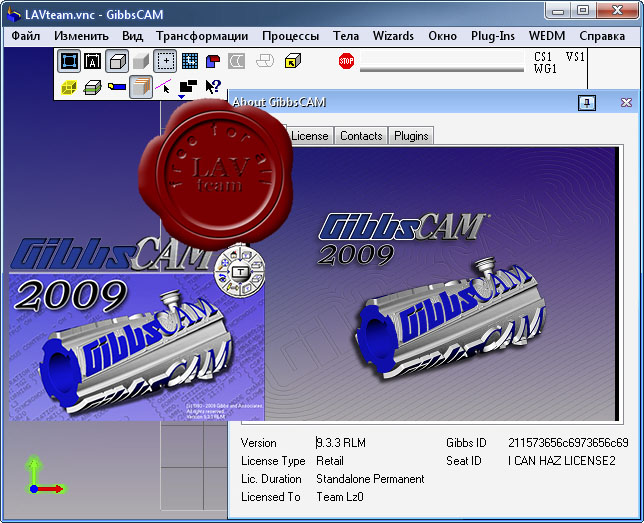
Task: Click the context help cursor question icon
Action: click(213, 87)
